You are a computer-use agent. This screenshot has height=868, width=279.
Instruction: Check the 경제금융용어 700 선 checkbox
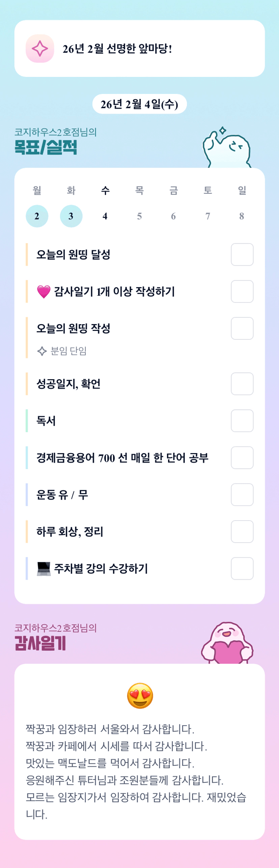click(242, 458)
